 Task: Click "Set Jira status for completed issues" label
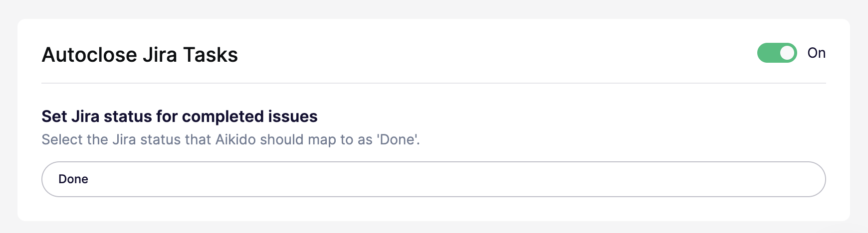point(180,116)
